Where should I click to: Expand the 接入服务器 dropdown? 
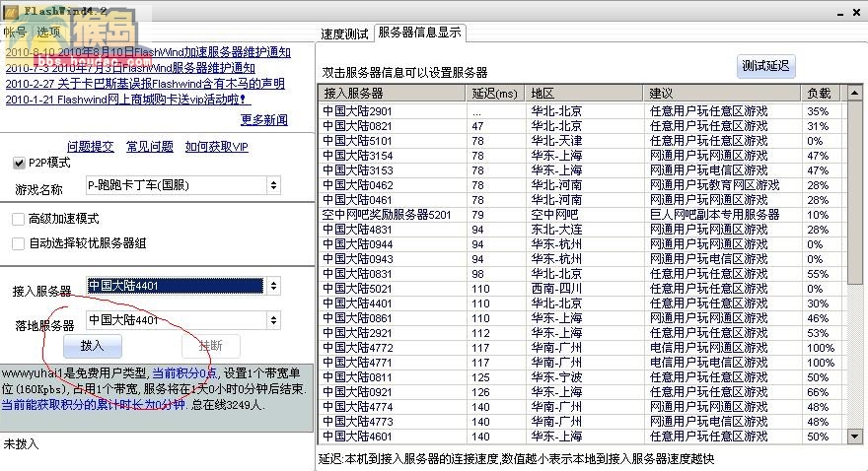(x=273, y=286)
